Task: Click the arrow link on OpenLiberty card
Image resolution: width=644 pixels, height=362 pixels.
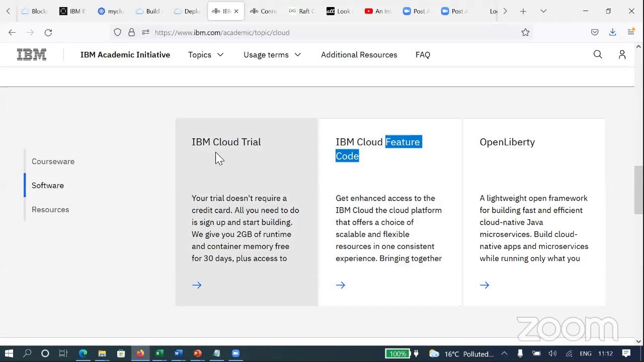Action: pos(485,285)
